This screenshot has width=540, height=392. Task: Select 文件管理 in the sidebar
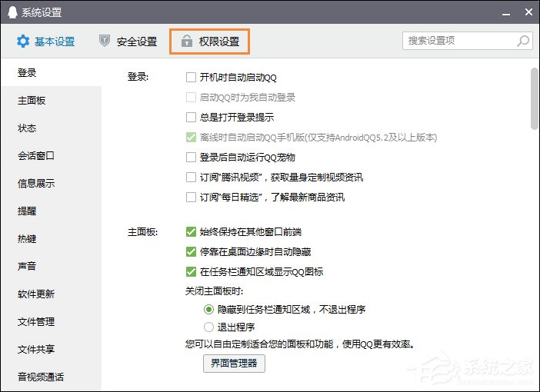tap(51, 322)
